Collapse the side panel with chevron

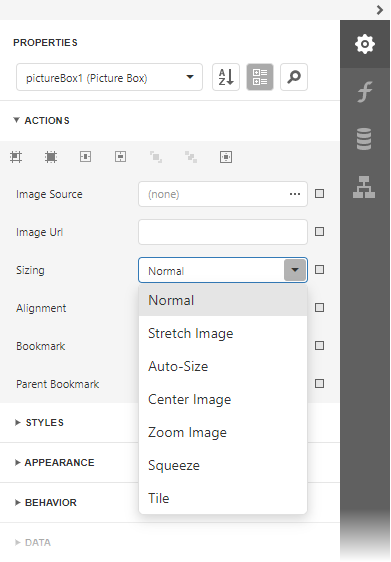[380, 10]
